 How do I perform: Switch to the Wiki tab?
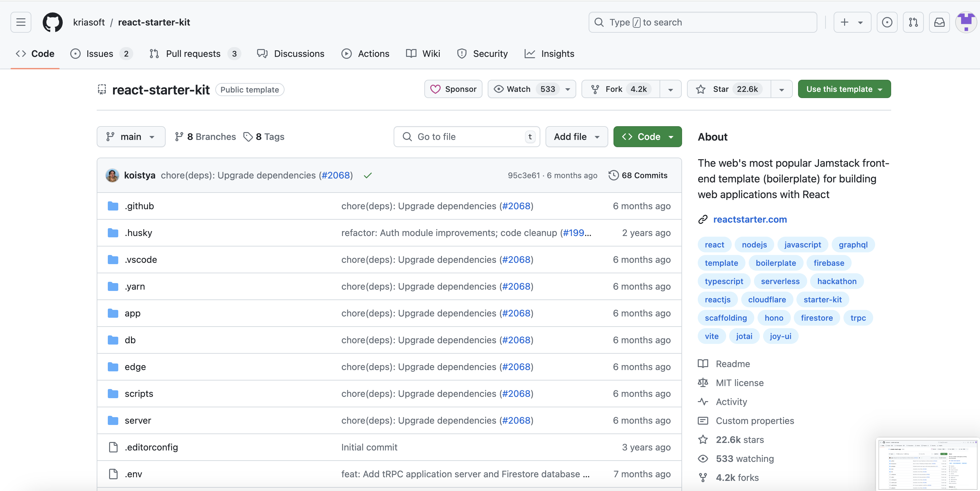[x=423, y=54]
